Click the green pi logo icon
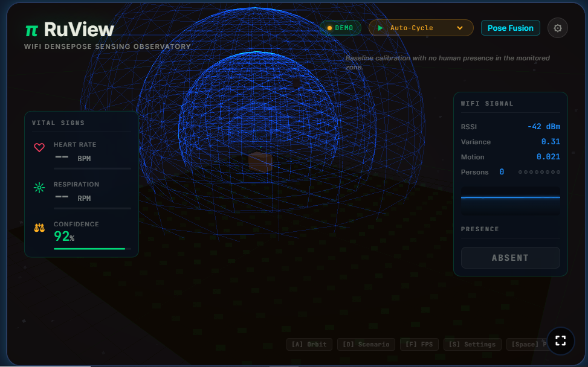The width and height of the screenshot is (588, 367). pos(31,31)
